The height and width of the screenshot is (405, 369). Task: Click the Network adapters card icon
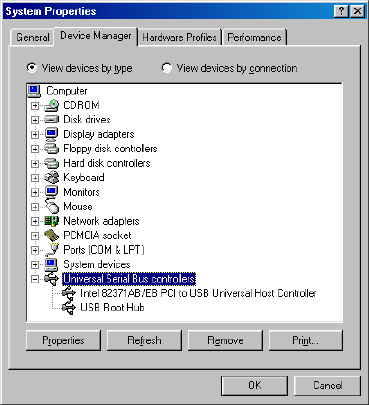point(52,221)
